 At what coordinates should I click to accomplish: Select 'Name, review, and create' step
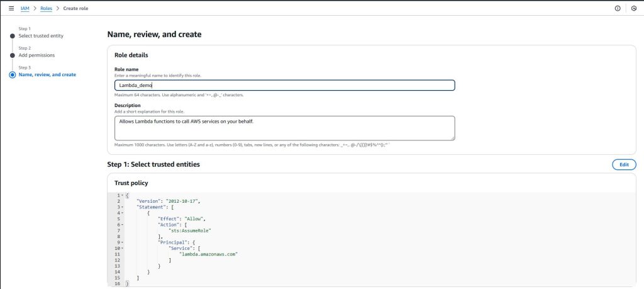point(47,75)
